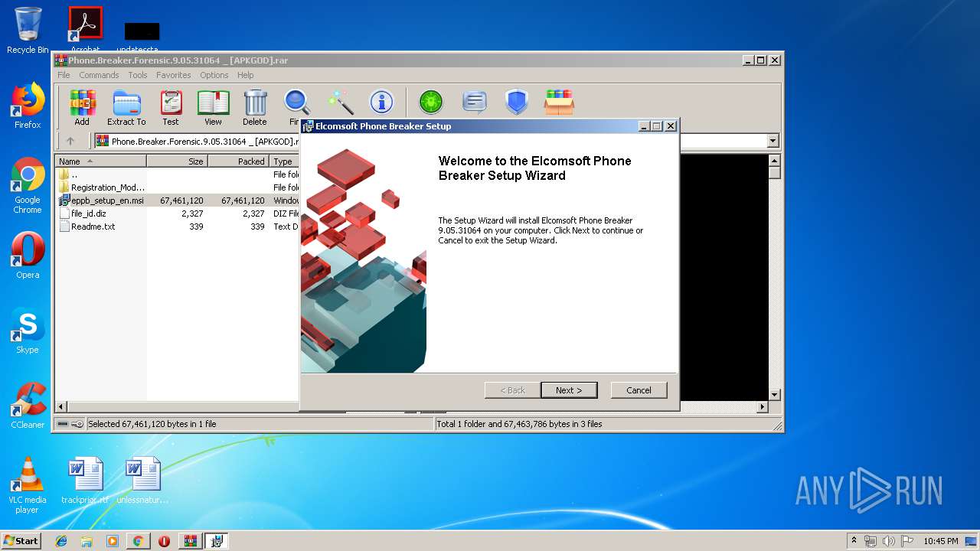Switch to the WinRAR taskbar button
Screen dimensions: 980x551
coord(191,541)
